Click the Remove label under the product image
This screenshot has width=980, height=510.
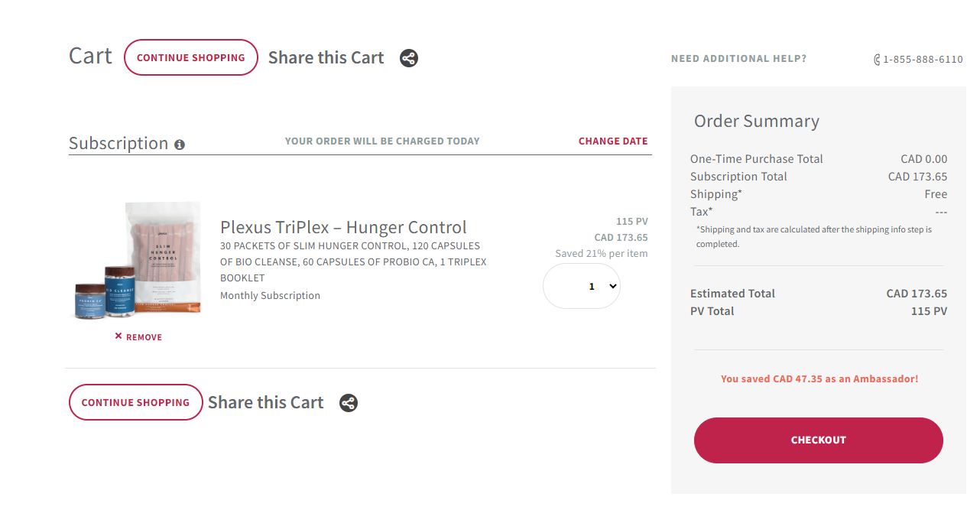tap(144, 337)
